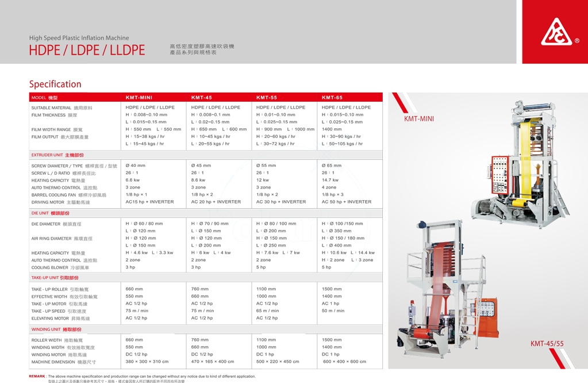Select the KMT-55 column header
Image resolution: width=588 pixels, height=383 pixels.
267,98
